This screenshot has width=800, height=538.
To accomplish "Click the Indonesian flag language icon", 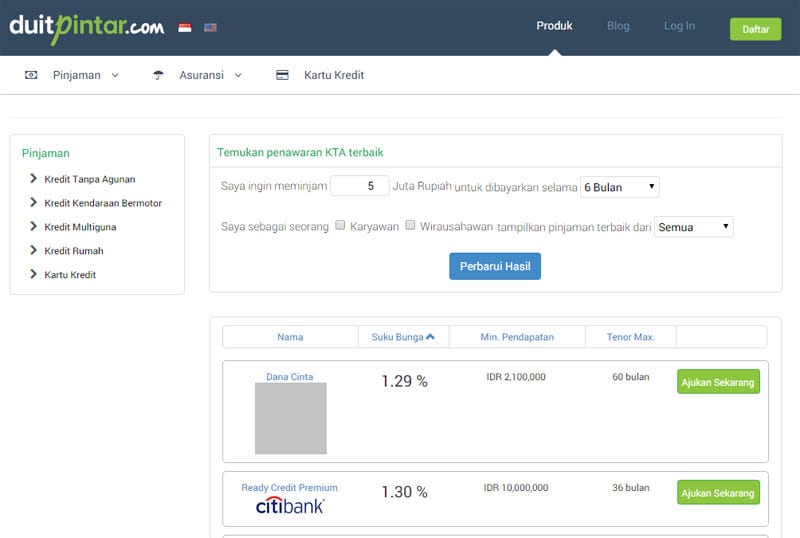I will [x=185, y=28].
